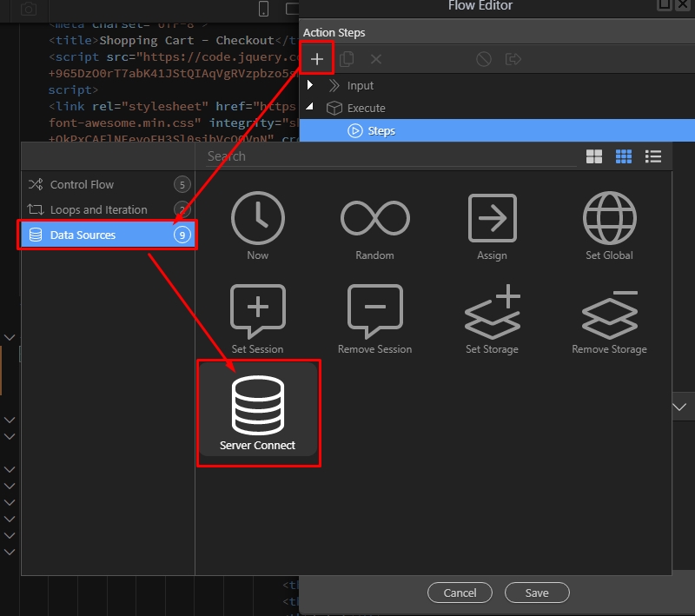Pick the Random action icon

click(374, 225)
